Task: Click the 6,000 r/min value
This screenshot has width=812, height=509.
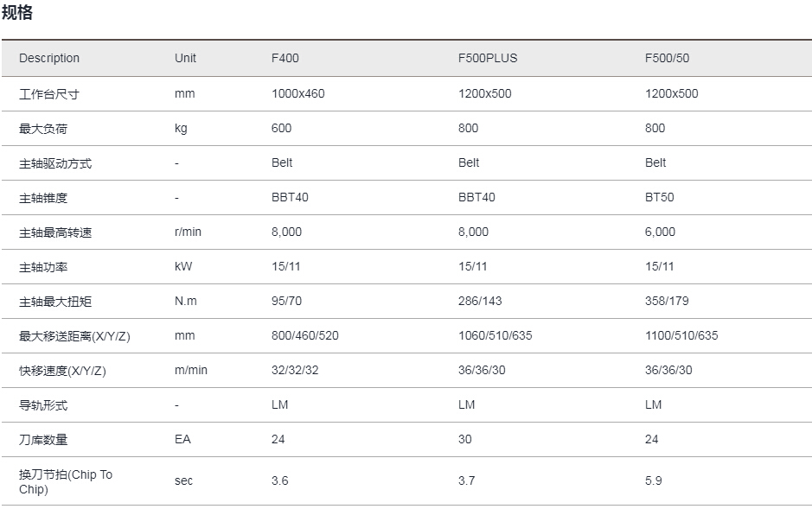Action: (660, 232)
